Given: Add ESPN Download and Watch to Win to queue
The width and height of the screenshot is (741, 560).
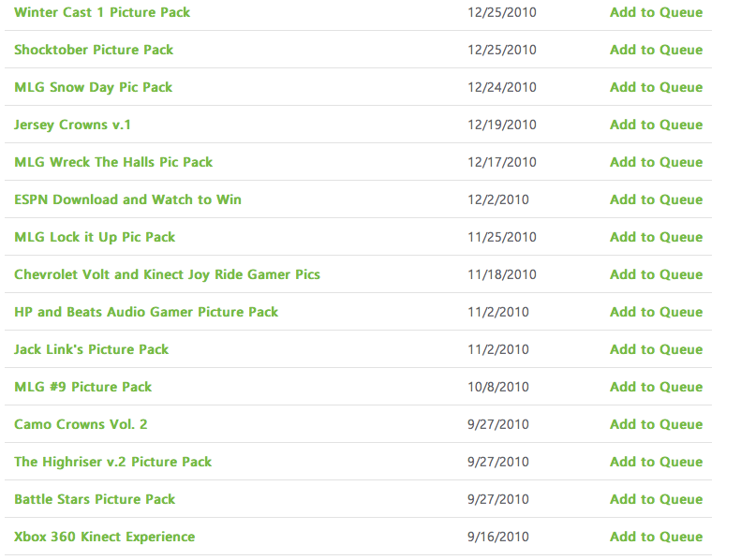Looking at the screenshot, I should pos(656,199).
